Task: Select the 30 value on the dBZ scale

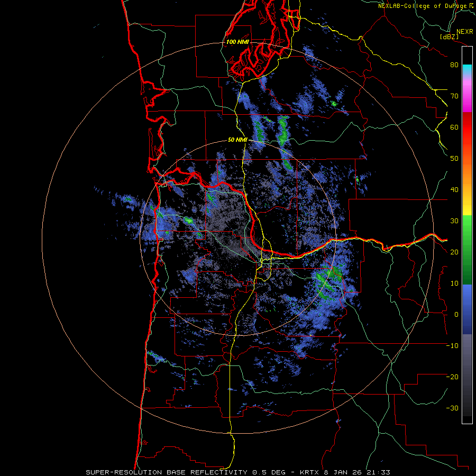Action: pyautogui.click(x=454, y=221)
